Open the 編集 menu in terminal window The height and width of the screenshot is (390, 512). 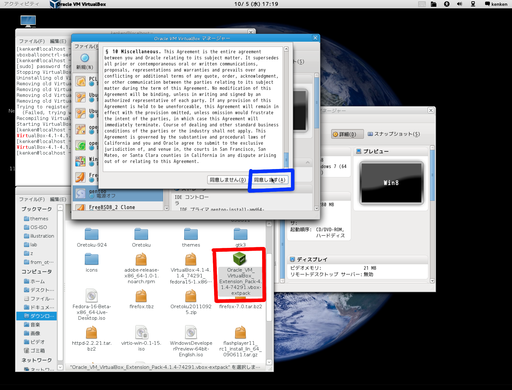58,41
